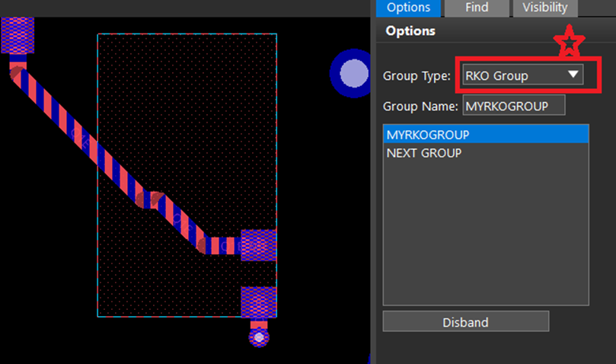Click the Group Type label
Viewport: 616px width, 364px height.
pos(417,75)
